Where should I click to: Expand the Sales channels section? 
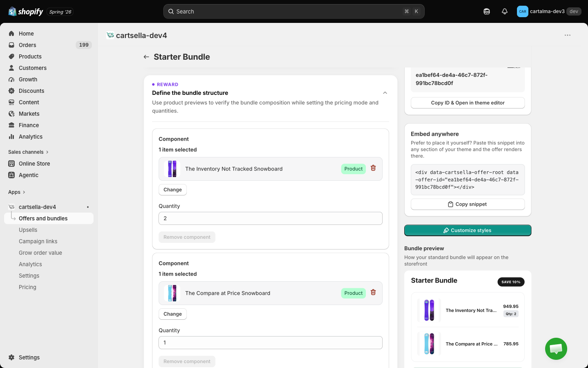28,152
